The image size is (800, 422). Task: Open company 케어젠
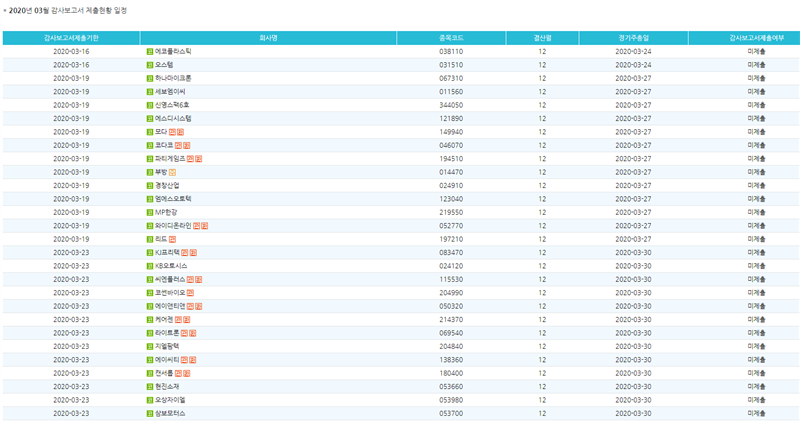pyautogui.click(x=164, y=320)
